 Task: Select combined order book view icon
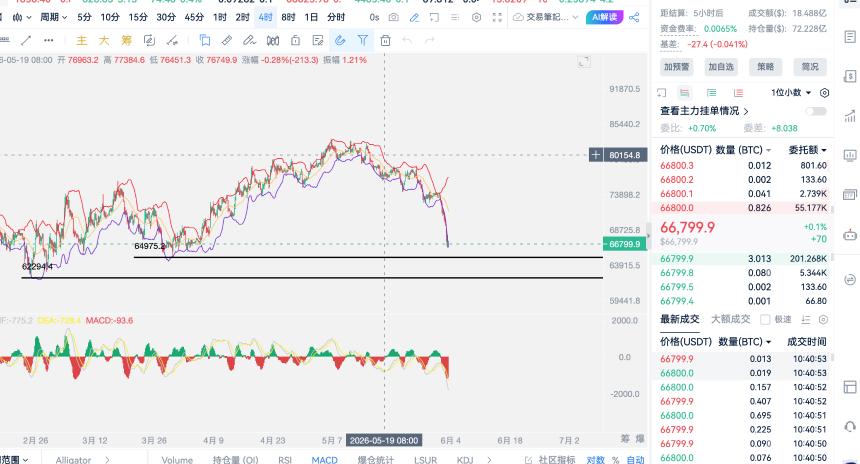(684, 93)
